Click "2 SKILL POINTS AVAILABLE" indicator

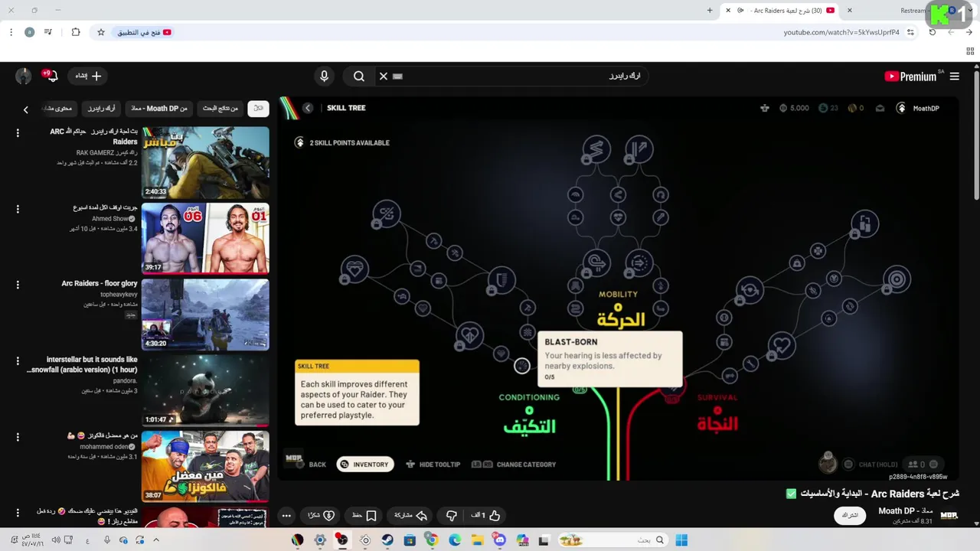(x=342, y=142)
